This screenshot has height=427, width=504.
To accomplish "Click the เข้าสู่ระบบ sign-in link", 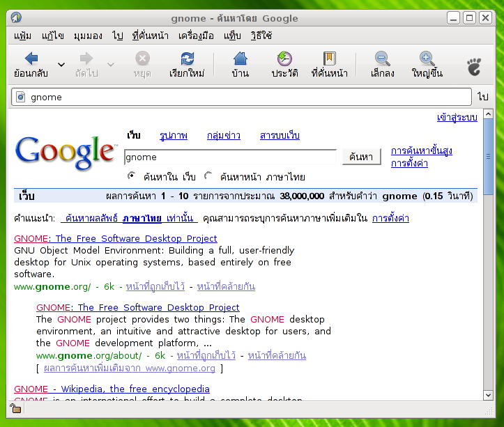I will (x=457, y=118).
